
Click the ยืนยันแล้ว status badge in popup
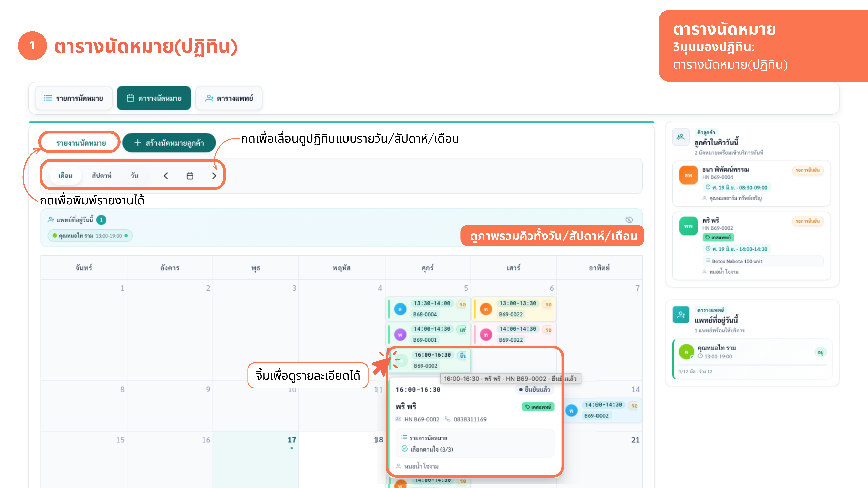(x=534, y=390)
